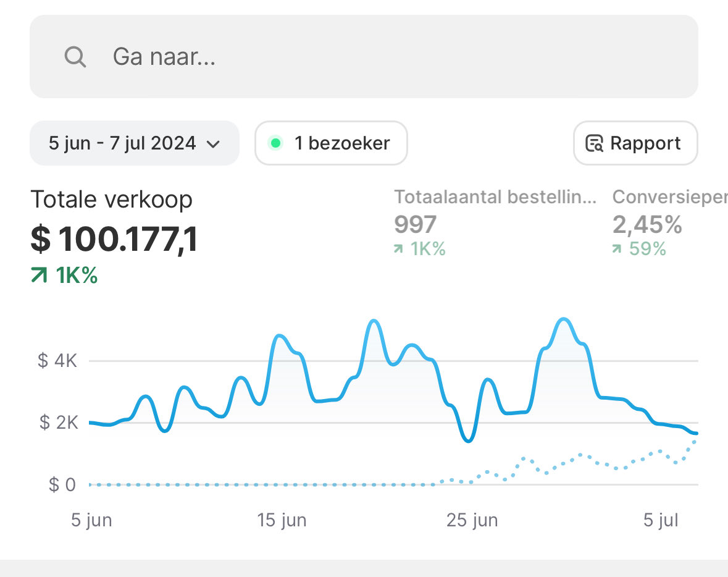
Task: Click the 15 jun axis label
Action: (x=282, y=520)
